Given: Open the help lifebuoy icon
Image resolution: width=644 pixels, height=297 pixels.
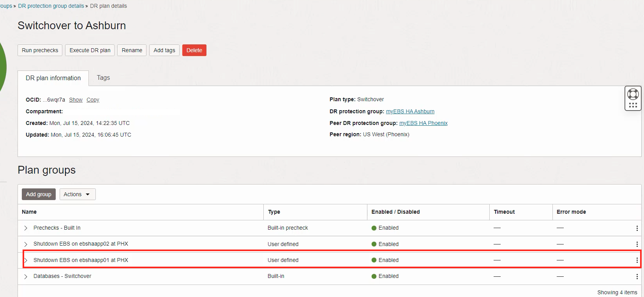Looking at the screenshot, I should click(x=633, y=94).
